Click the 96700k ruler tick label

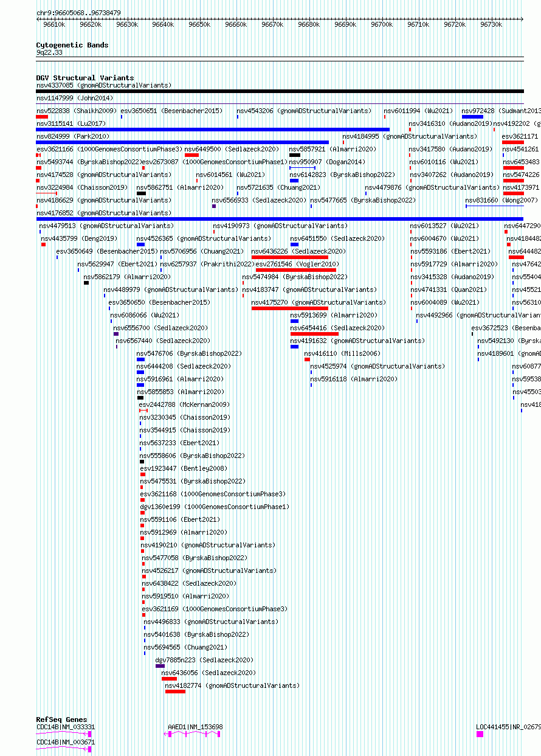(382, 24)
